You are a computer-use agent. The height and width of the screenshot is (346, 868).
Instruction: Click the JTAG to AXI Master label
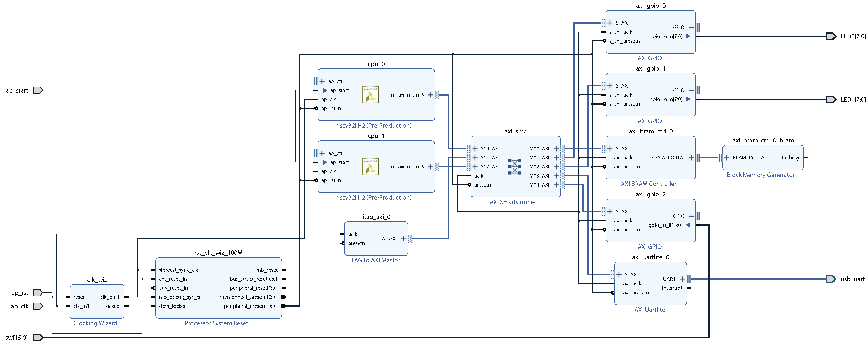(374, 260)
